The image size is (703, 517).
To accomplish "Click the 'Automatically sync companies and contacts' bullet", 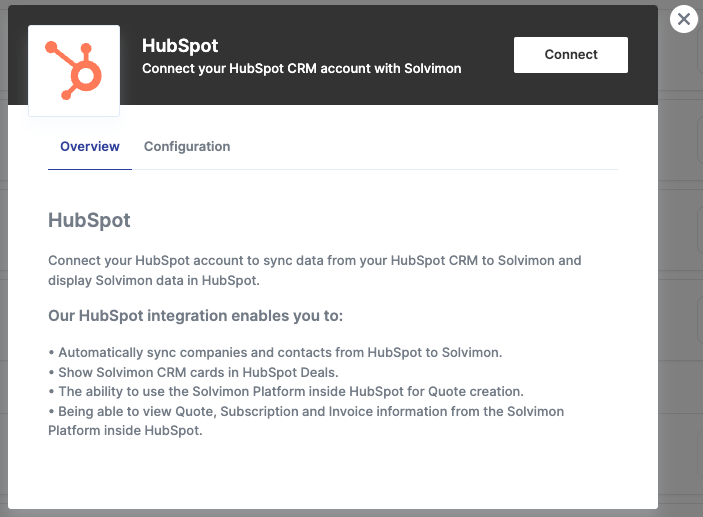I will tap(275, 352).
